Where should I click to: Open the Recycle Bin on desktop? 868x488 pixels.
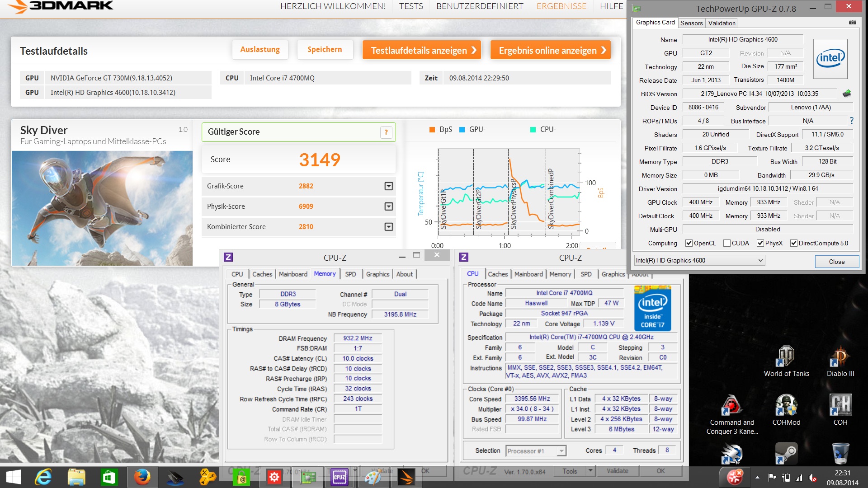click(x=840, y=454)
